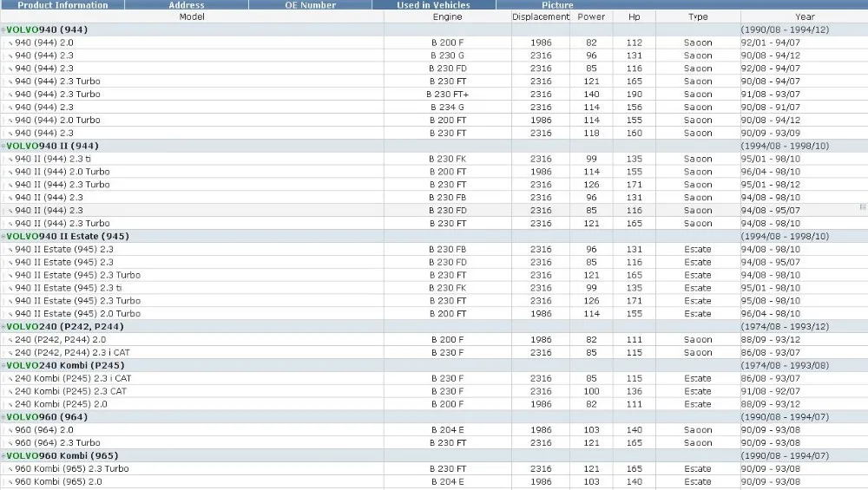The image size is (868, 490).
Task: Click the Power value 100
Action: pos(591,391)
